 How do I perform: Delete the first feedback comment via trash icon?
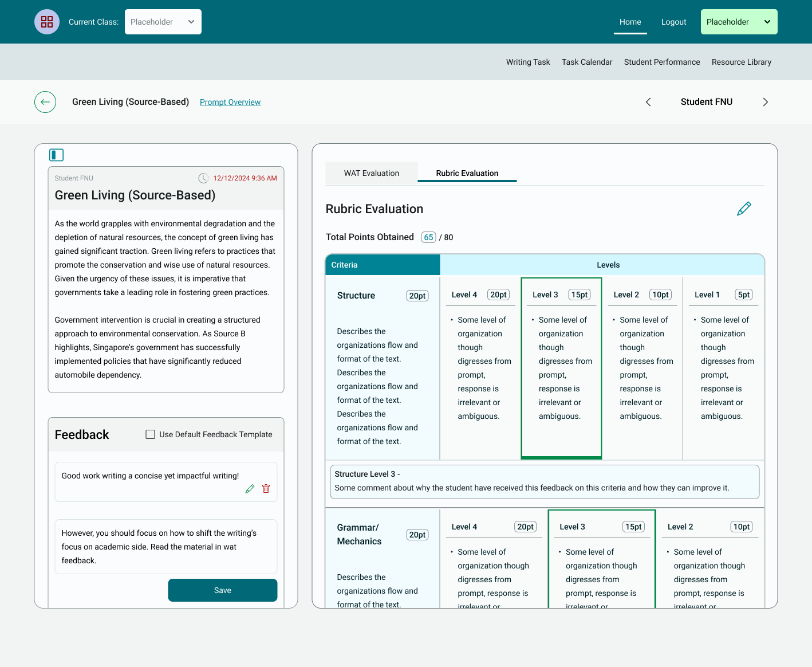click(x=266, y=488)
